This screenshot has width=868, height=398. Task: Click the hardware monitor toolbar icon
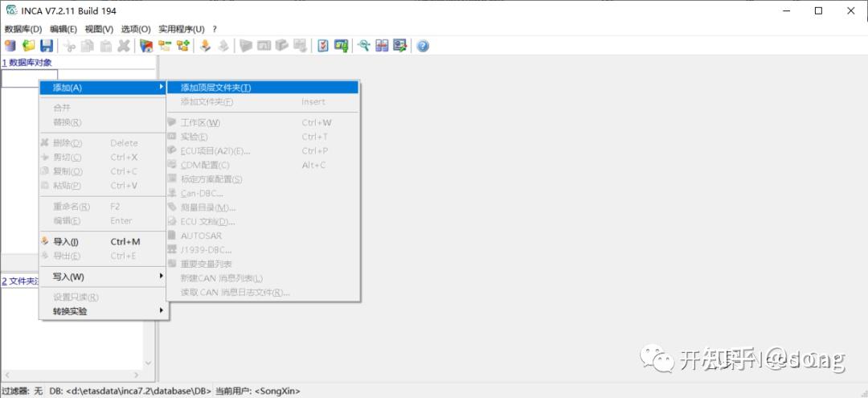tap(341, 46)
